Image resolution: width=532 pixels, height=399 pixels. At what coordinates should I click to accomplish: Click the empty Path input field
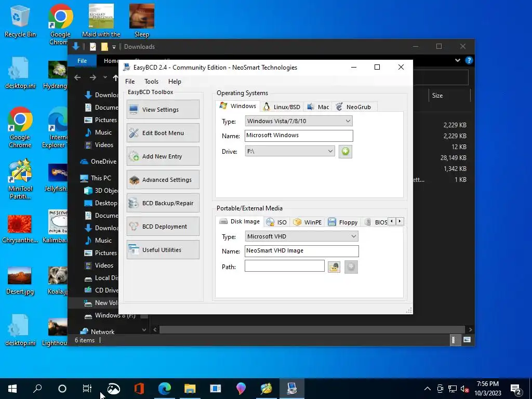pyautogui.click(x=284, y=265)
